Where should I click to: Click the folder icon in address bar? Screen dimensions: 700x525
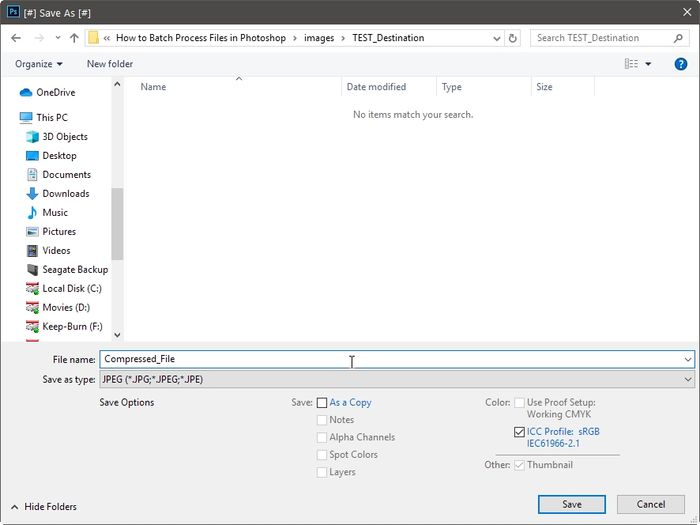click(93, 38)
